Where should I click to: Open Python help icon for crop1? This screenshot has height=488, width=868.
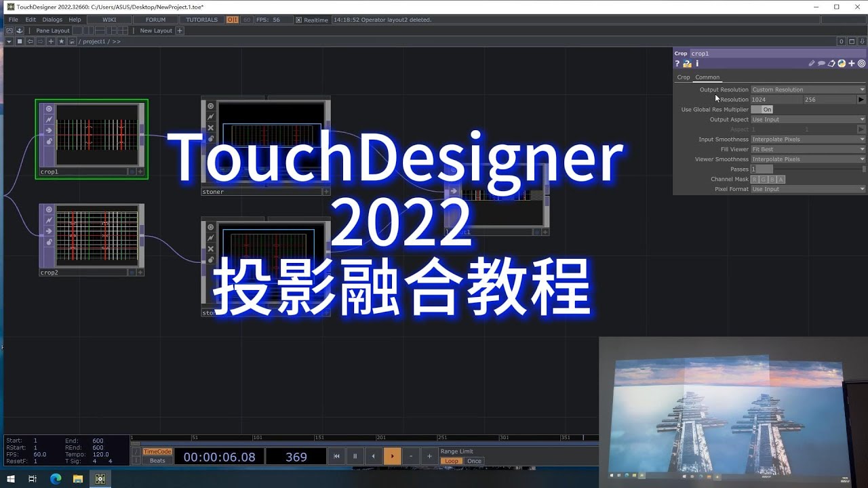tap(687, 64)
